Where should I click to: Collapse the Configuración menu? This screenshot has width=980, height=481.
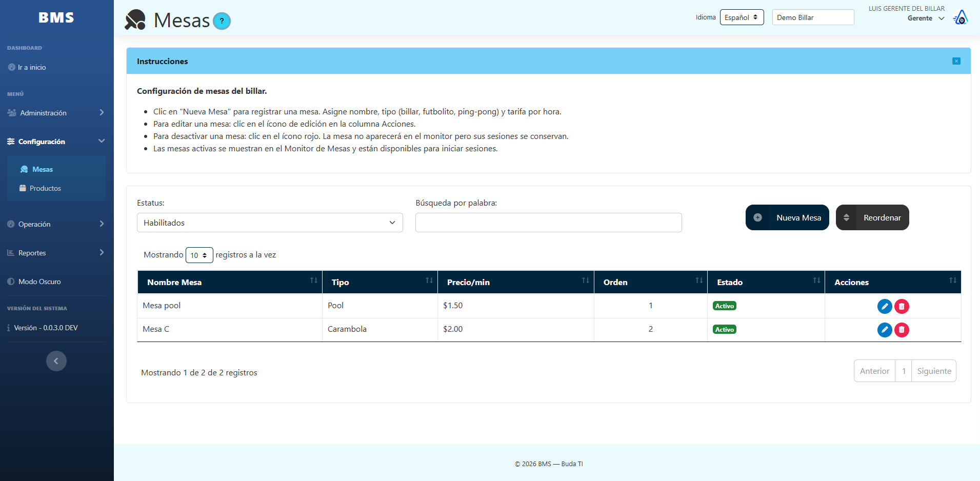pos(56,142)
